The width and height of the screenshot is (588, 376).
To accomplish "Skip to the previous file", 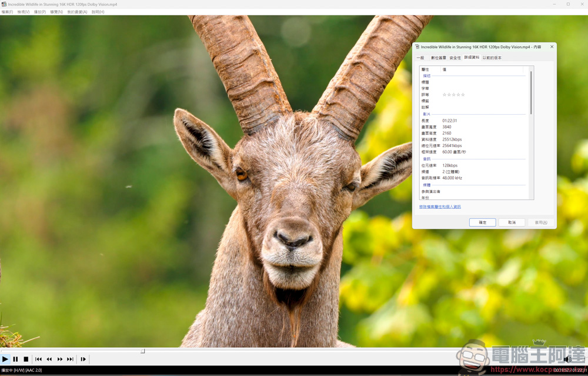I will pos(38,359).
